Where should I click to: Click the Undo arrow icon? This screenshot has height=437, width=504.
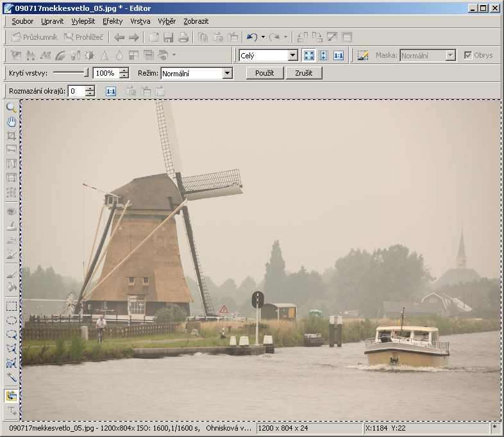pos(252,38)
